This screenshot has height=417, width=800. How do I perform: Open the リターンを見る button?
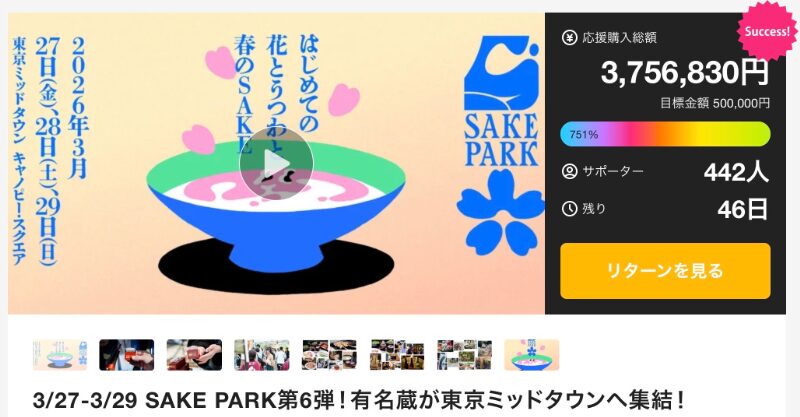(x=665, y=271)
